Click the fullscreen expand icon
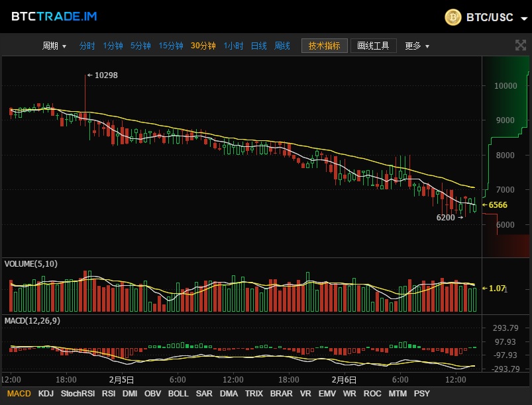This screenshot has width=532, height=405. (521, 45)
